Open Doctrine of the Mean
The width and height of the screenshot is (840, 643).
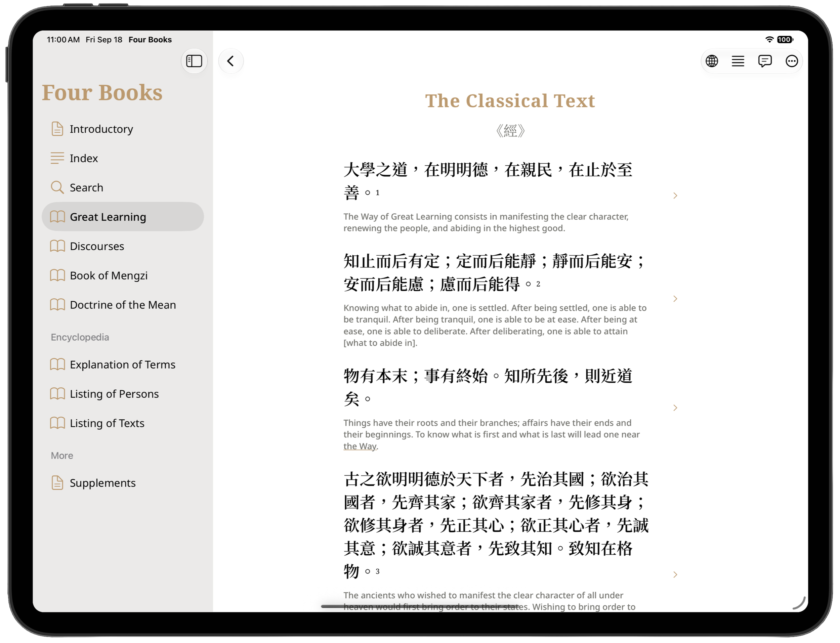tap(123, 305)
